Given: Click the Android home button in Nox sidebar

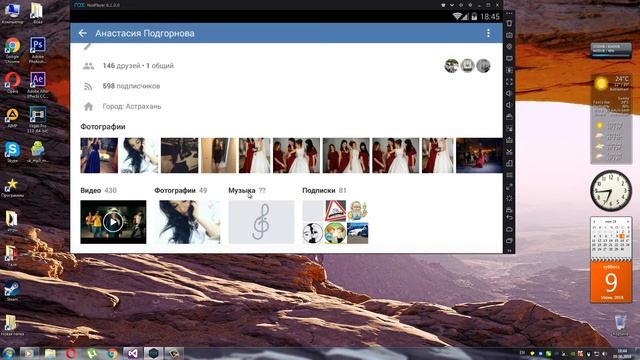Looking at the screenshot, I should coord(509,229).
